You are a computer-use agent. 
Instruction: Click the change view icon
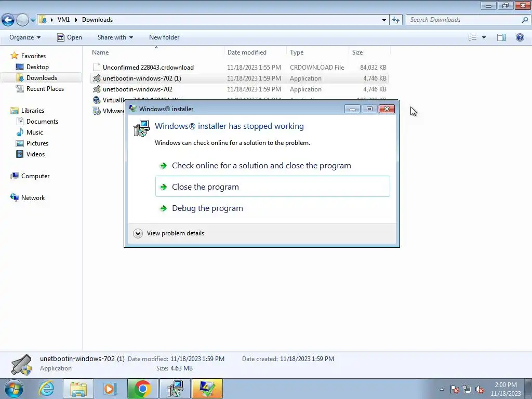pyautogui.click(x=472, y=37)
